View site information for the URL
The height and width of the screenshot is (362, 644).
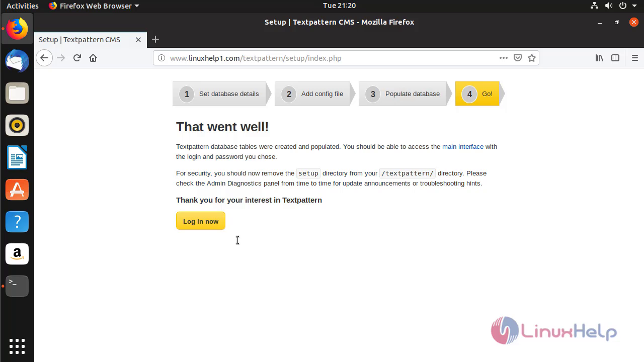[162, 58]
